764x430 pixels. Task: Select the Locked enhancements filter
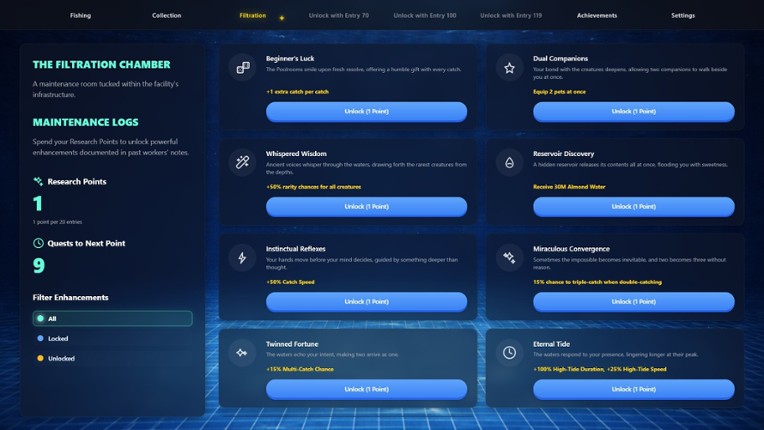[x=113, y=338]
